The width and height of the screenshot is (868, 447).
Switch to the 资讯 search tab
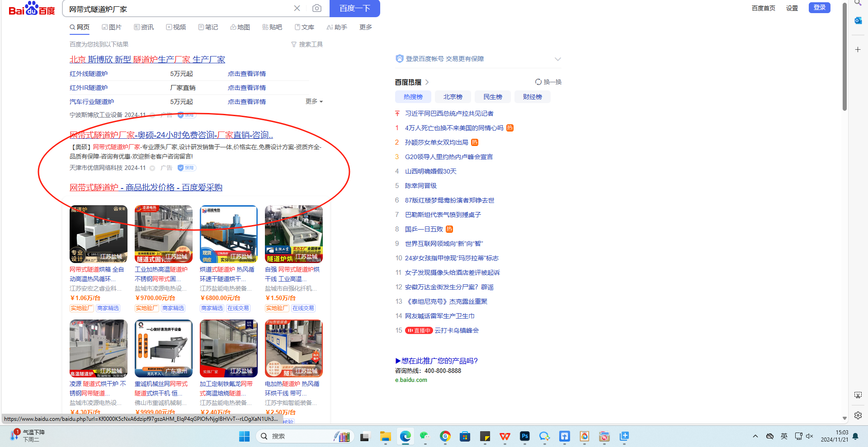click(x=144, y=27)
